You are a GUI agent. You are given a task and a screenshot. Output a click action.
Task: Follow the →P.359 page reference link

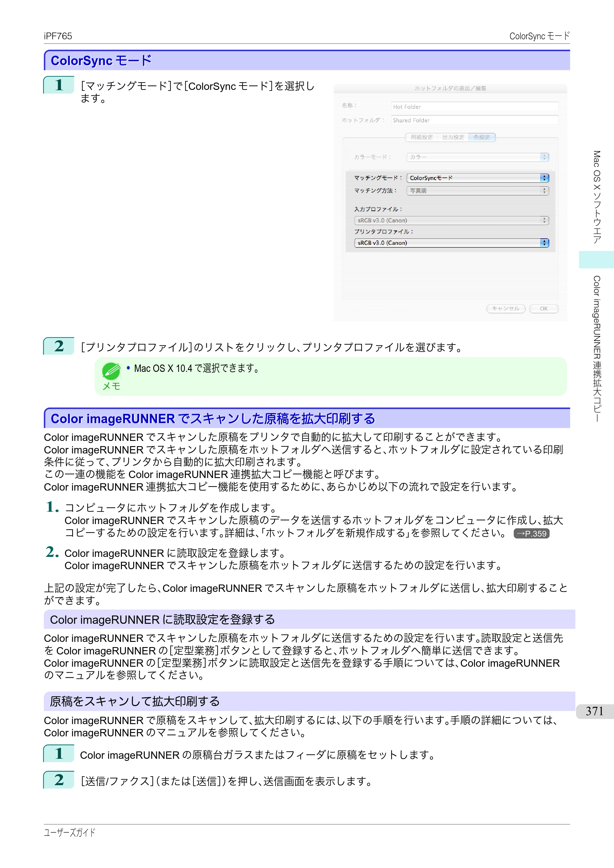(531, 534)
